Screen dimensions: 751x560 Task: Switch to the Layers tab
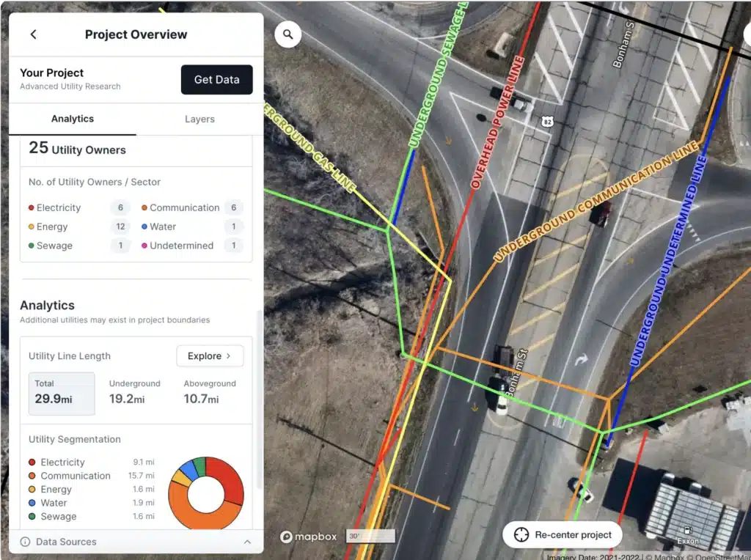point(199,119)
